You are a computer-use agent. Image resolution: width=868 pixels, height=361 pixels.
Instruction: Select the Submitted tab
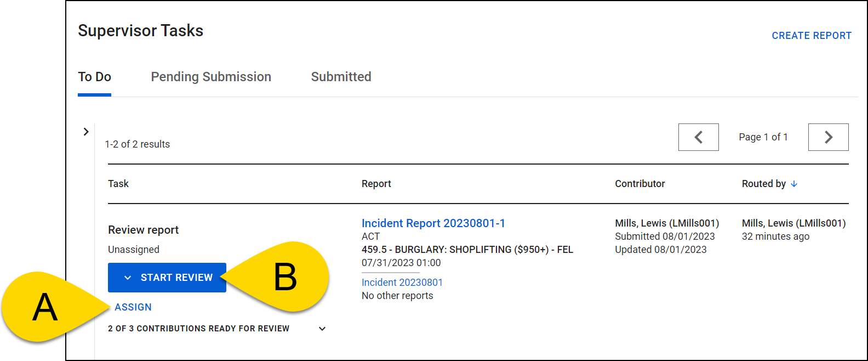pos(341,77)
